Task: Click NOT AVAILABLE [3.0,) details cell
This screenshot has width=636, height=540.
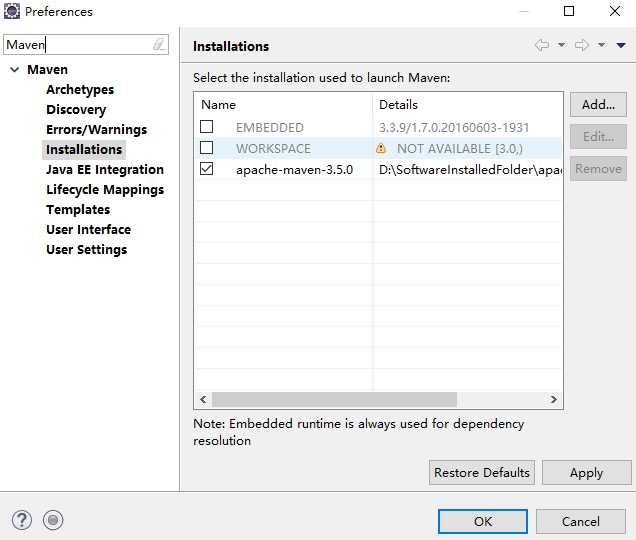Action: (x=460, y=148)
